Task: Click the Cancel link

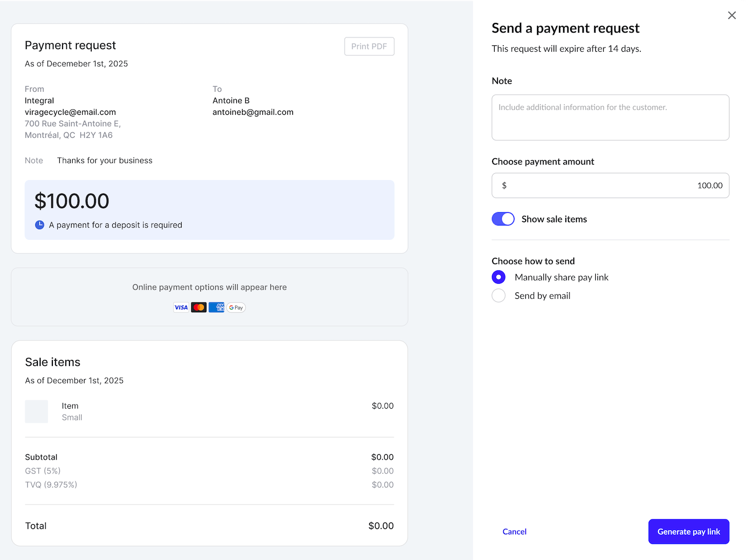Action: pos(514,531)
